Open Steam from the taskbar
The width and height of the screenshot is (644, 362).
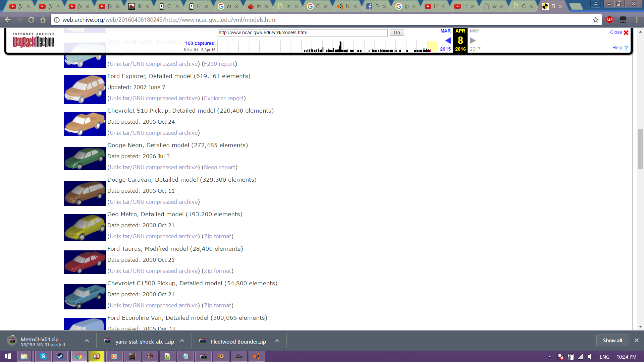tap(60, 356)
